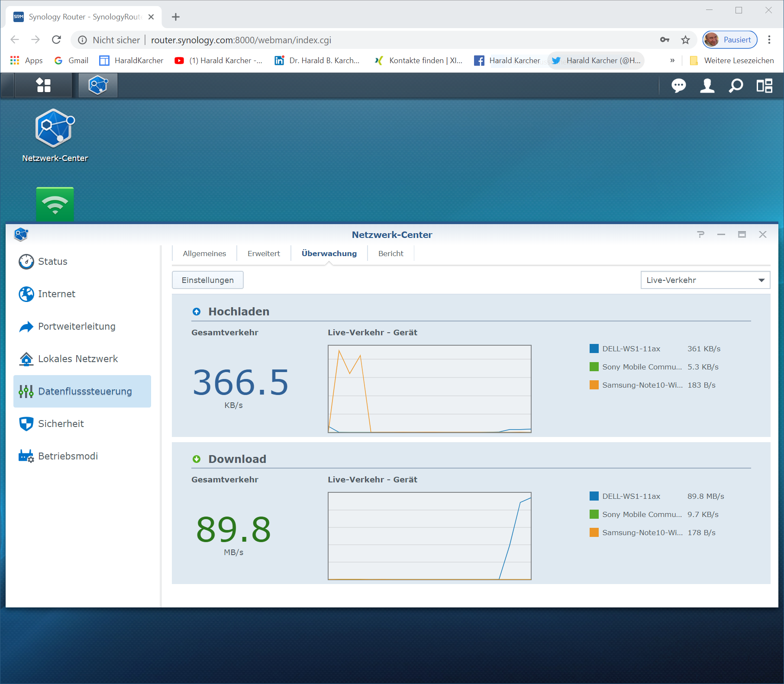Image resolution: width=784 pixels, height=684 pixels.
Task: Open the notifications speech bubble icon
Action: [678, 86]
